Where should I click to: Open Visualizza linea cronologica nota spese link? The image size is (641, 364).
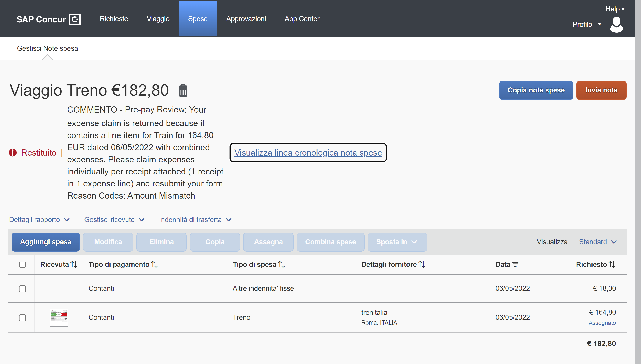click(308, 153)
